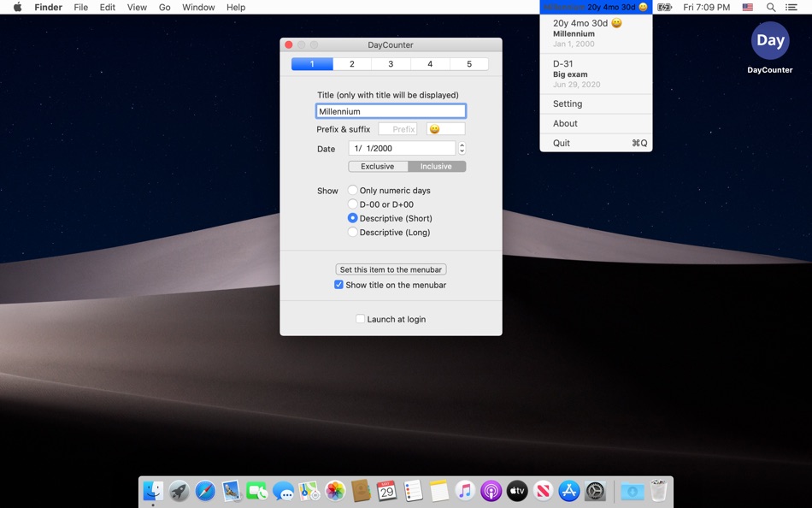The image size is (812, 508).
Task: Open the View menu
Action: [x=137, y=7]
